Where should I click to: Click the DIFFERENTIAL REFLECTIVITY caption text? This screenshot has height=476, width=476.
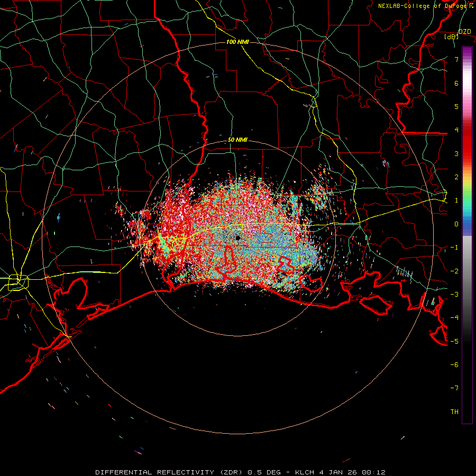[154, 472]
